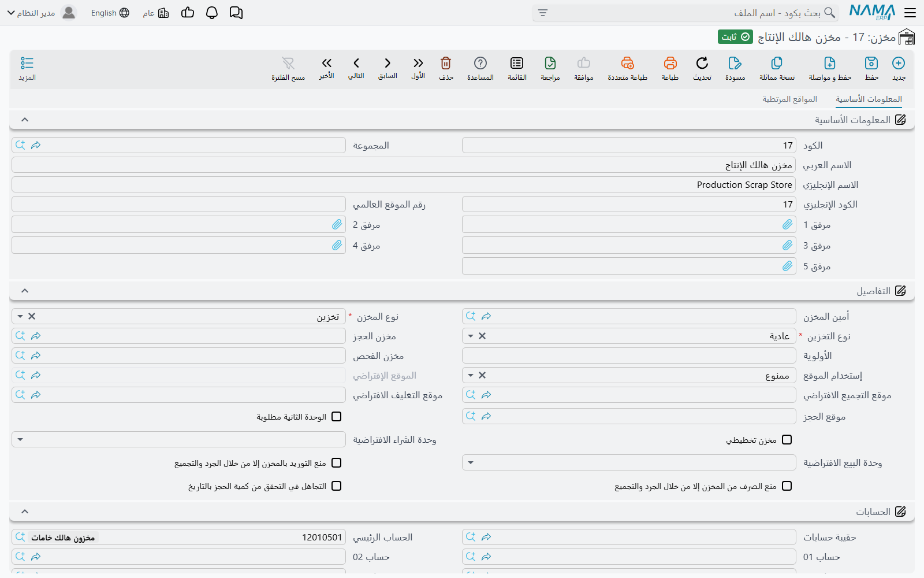
Task: Go to الأول (first) record
Action: point(418,63)
